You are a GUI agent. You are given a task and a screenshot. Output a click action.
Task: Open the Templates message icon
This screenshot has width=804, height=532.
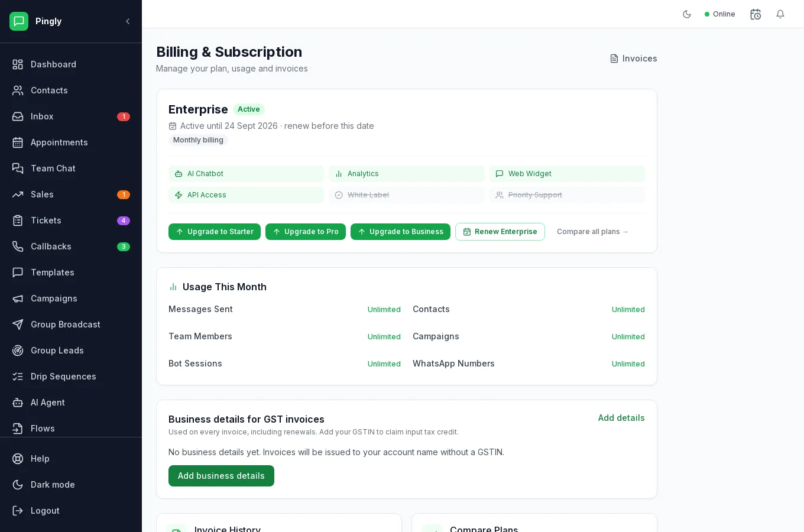coord(18,273)
